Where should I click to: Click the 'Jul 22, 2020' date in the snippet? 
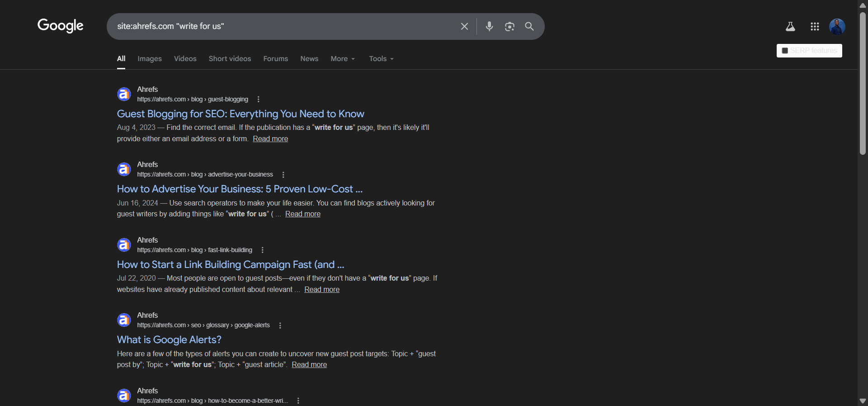point(137,278)
